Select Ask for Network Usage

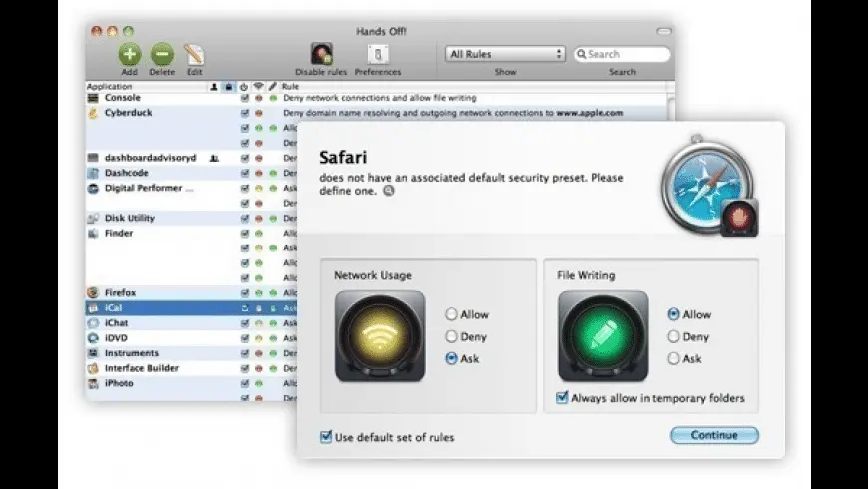tap(451, 359)
